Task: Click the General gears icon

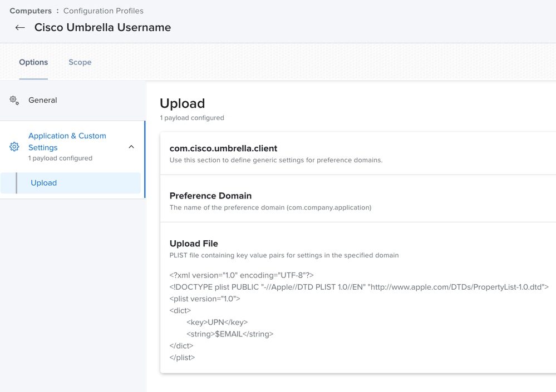Action: pyautogui.click(x=14, y=100)
